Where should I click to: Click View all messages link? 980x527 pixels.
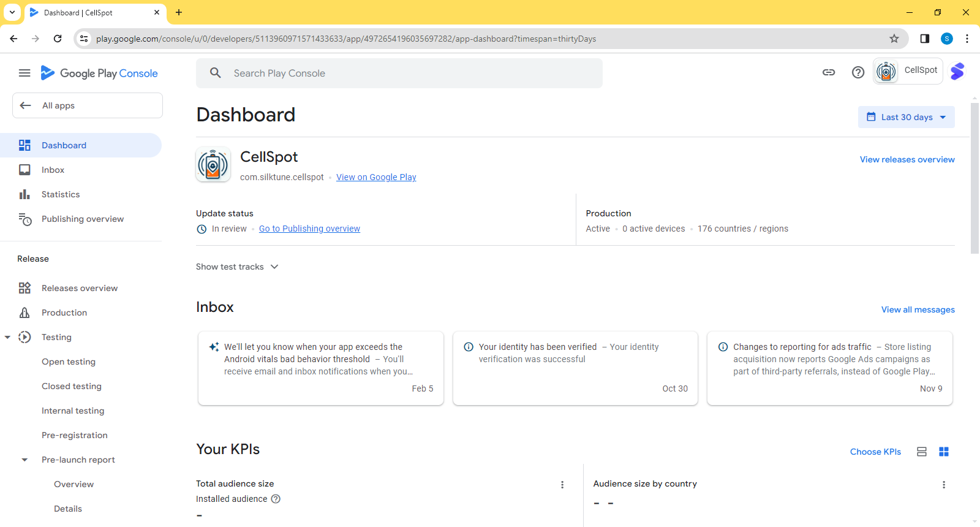click(x=918, y=309)
